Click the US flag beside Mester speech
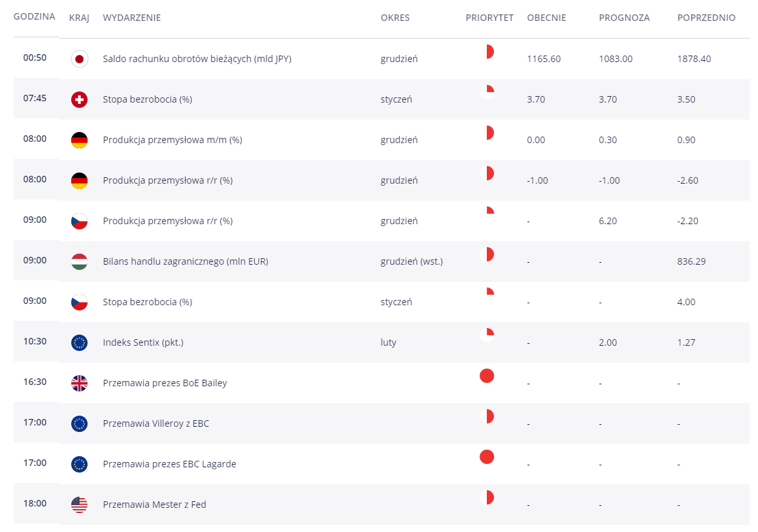This screenshot has width=758, height=532. (x=79, y=505)
